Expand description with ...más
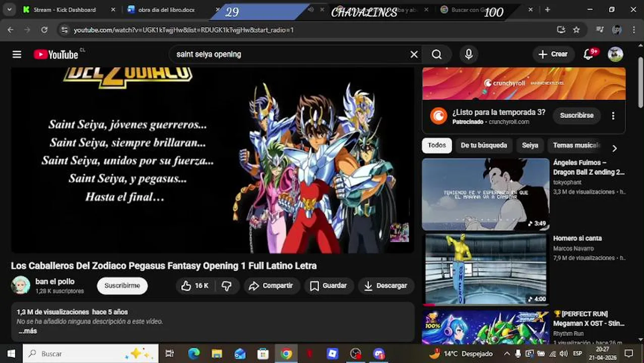Image resolution: width=644 pixels, height=363 pixels. [28, 331]
